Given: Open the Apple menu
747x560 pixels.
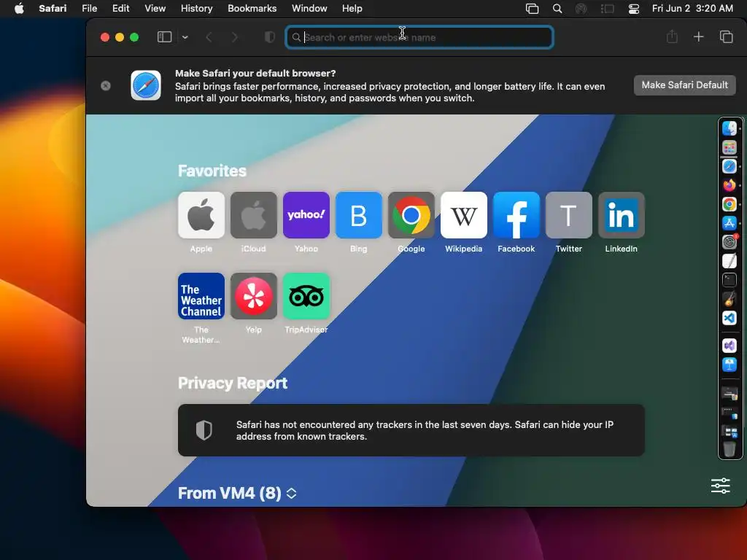Looking at the screenshot, I should [x=19, y=9].
